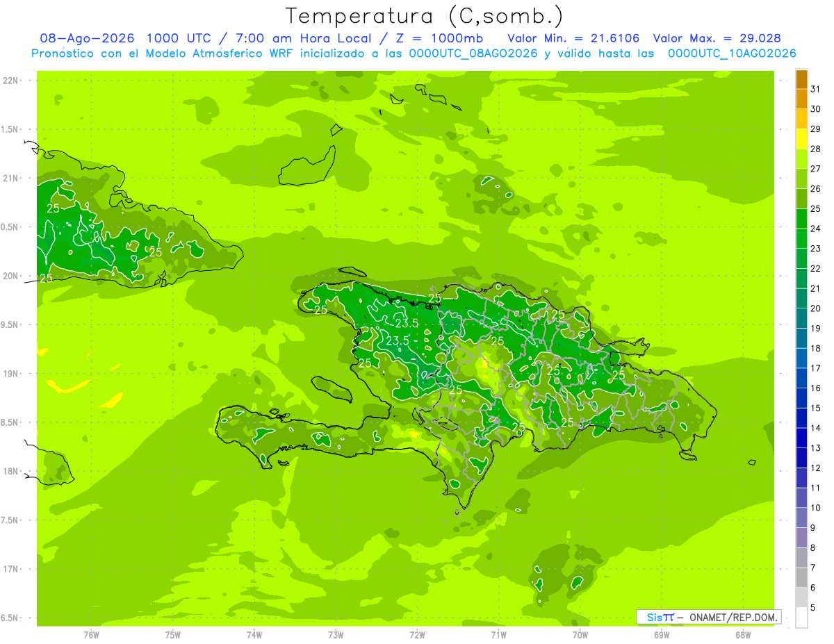Click the "Temperatura (C,somb.)" map title

[424, 16]
